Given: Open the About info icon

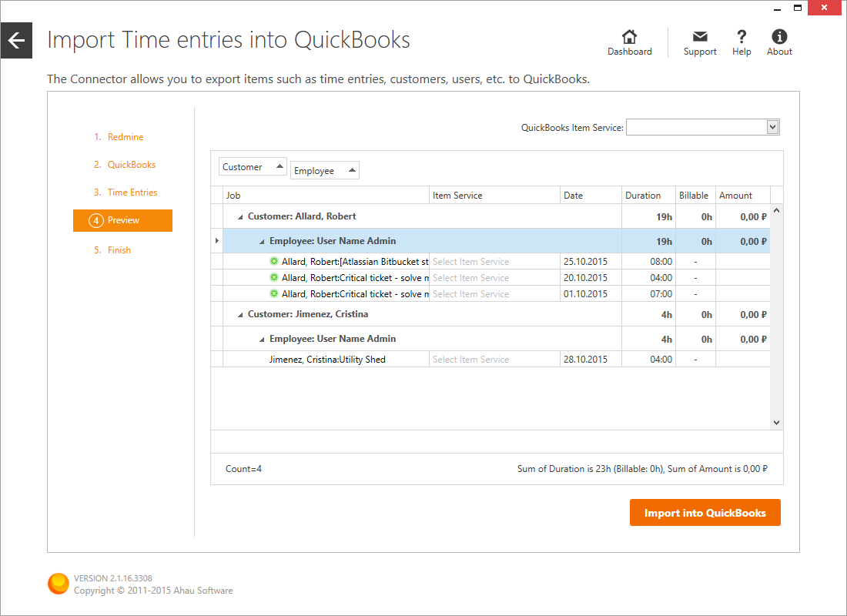Looking at the screenshot, I should [x=779, y=37].
